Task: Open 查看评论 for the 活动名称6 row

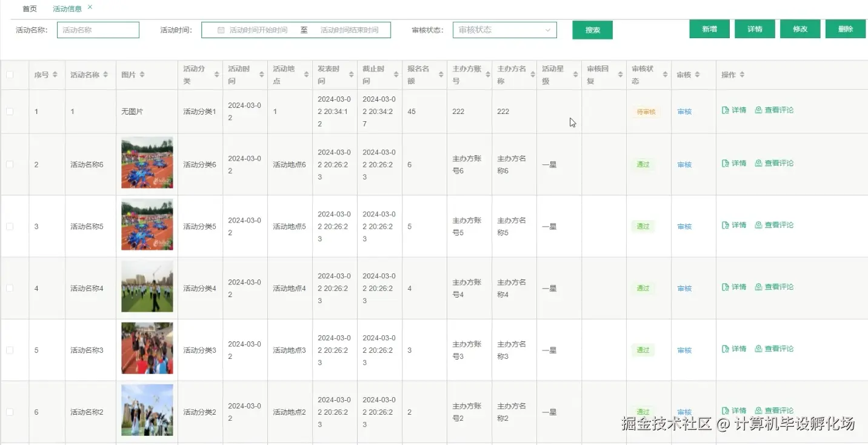Action: (774, 163)
